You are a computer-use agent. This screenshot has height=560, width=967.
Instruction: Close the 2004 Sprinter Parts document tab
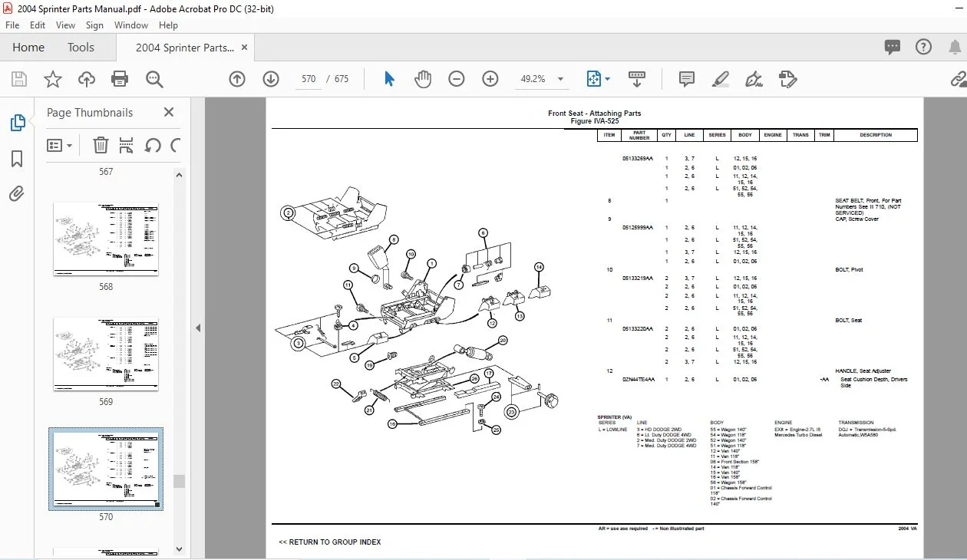pyautogui.click(x=245, y=48)
